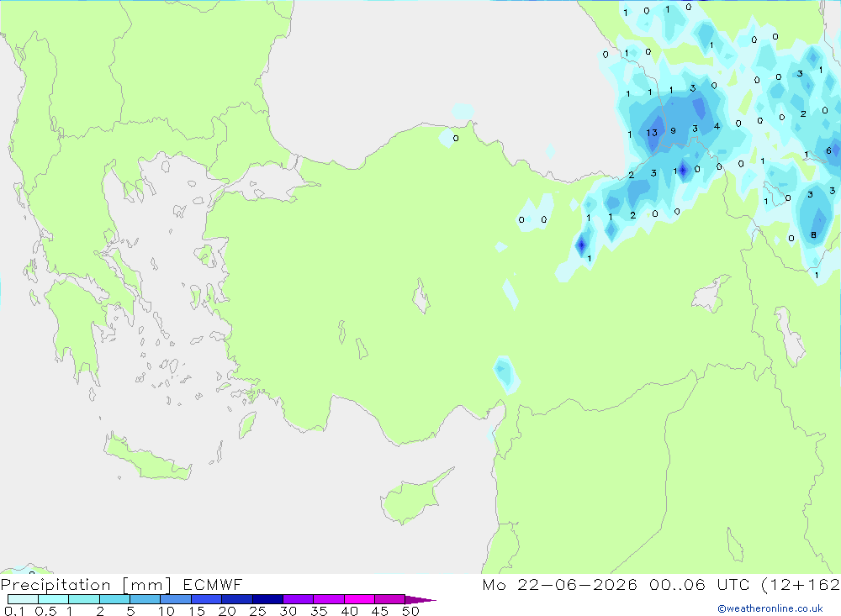The width and height of the screenshot is (841, 616).
Task: Click the '0.5' legend scale label
Action: coord(45,611)
